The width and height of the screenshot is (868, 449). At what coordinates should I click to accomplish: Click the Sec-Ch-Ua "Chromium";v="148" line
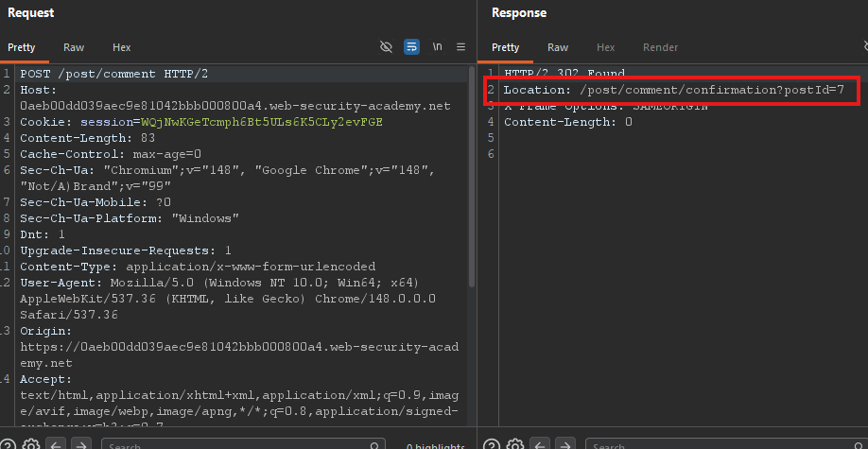[x=228, y=170]
